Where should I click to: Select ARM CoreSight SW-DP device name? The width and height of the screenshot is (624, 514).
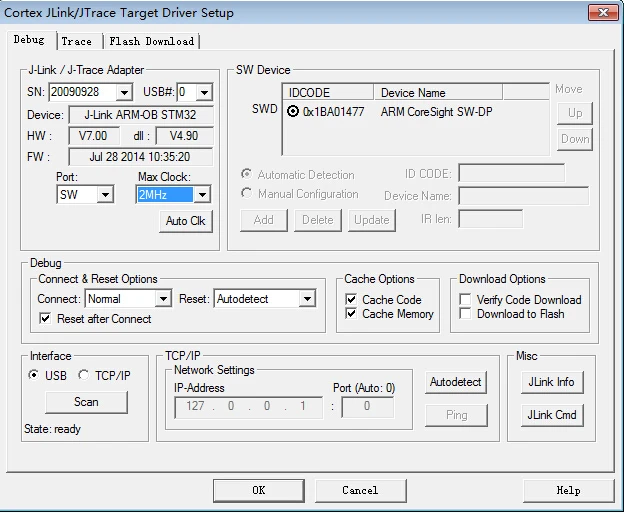click(437, 112)
